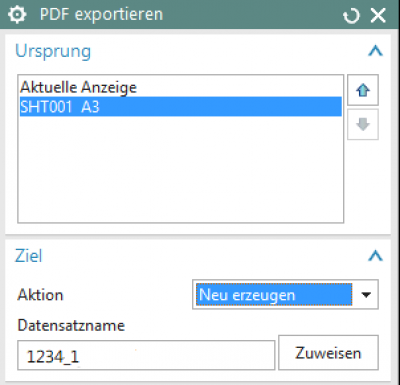Viewport: 400px width, 385px height.
Task: Move the selected sheet up
Action: point(363,90)
